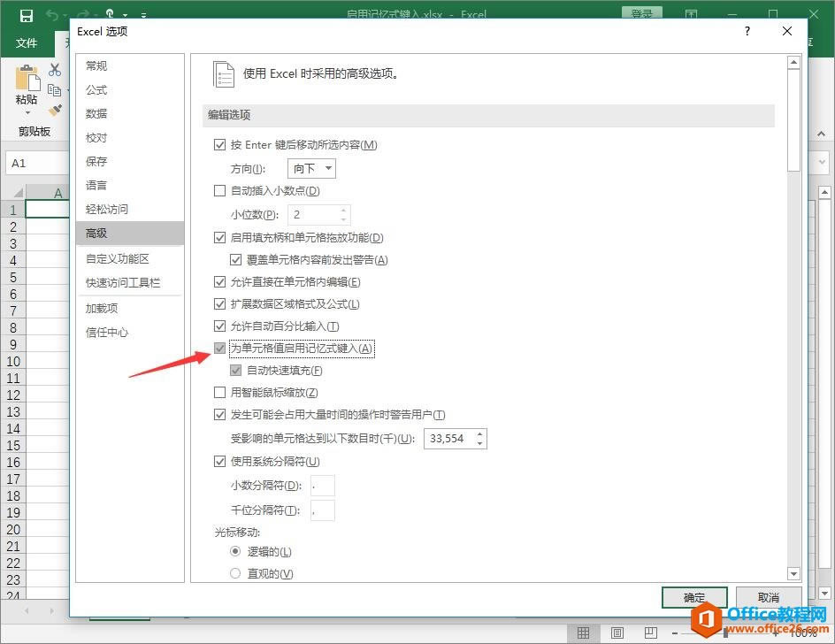Screen dimensions: 835x644
Task: Click the Format Painter brush icon
Action: click(x=54, y=111)
